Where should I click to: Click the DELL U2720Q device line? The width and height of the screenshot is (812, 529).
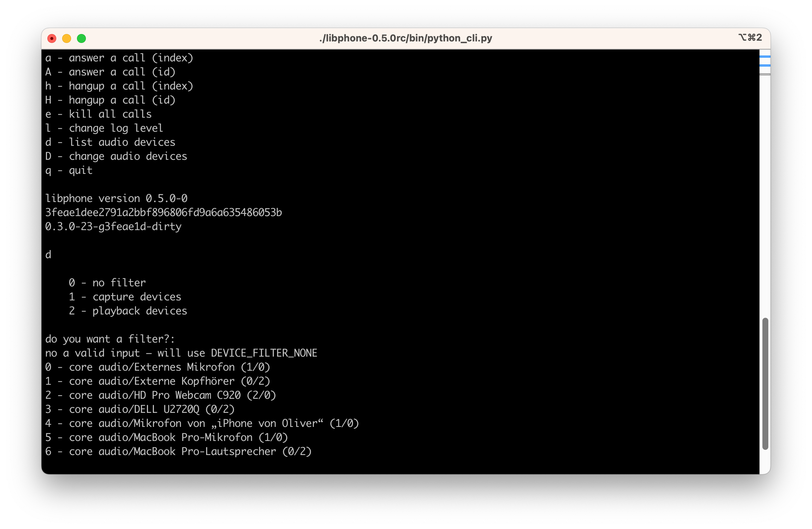click(140, 410)
